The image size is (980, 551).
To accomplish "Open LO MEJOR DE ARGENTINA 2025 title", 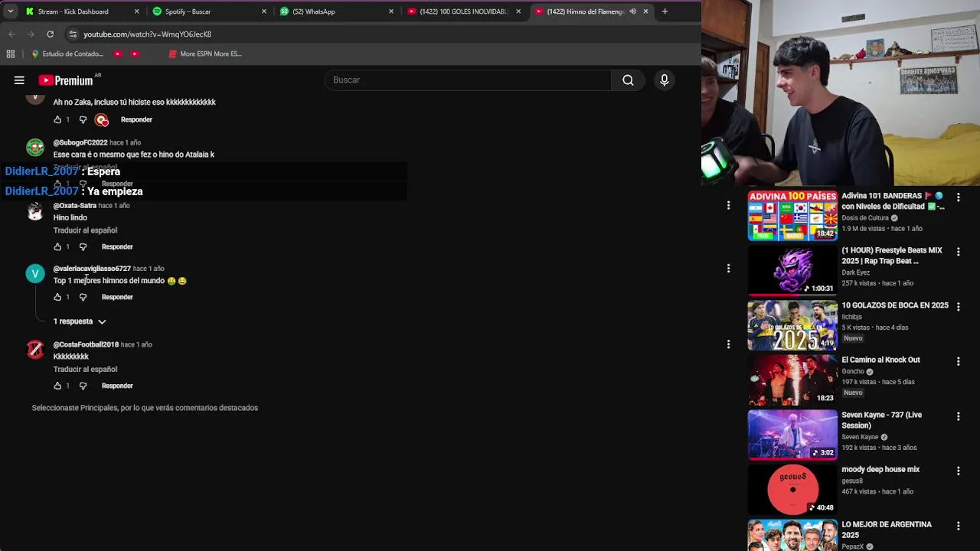I will (x=887, y=530).
